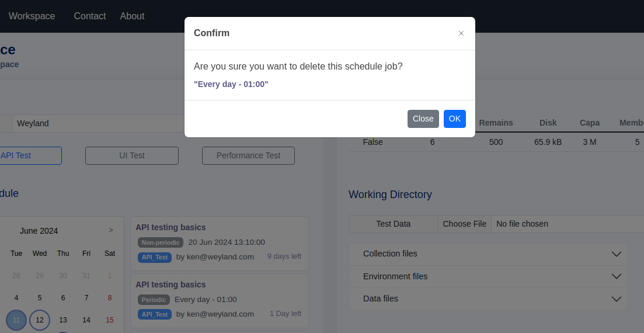Viewport: 644px width, 333px height.
Task: Open the periodic Every day API testing job
Action: pyautogui.click(x=220, y=301)
